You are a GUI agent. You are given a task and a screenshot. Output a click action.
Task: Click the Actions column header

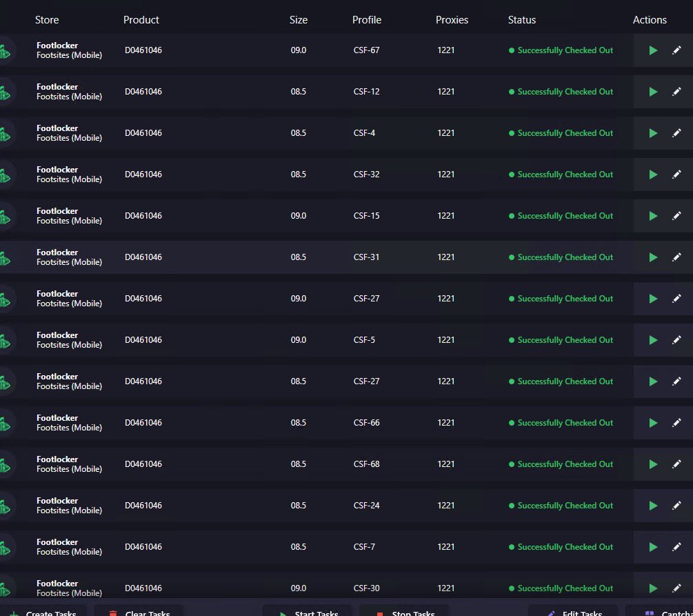(x=650, y=20)
